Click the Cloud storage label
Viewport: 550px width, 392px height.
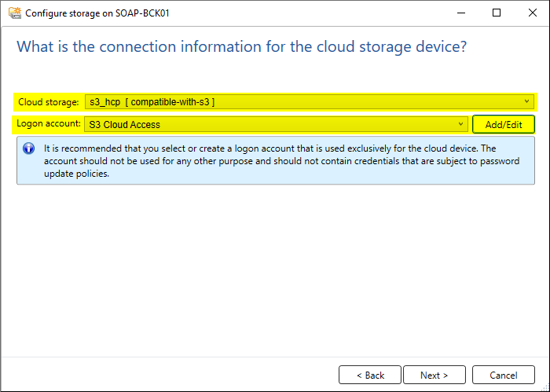pos(49,102)
